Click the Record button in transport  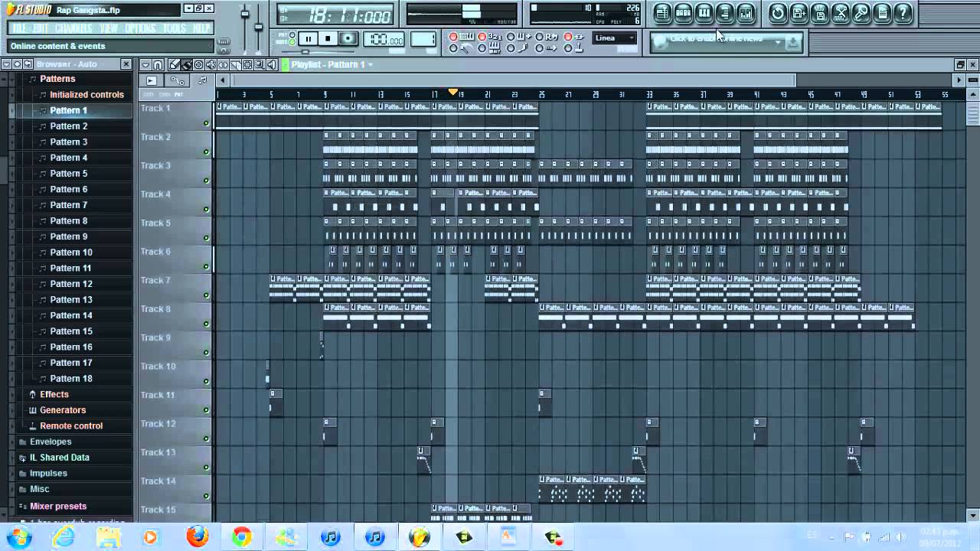[x=348, y=39]
